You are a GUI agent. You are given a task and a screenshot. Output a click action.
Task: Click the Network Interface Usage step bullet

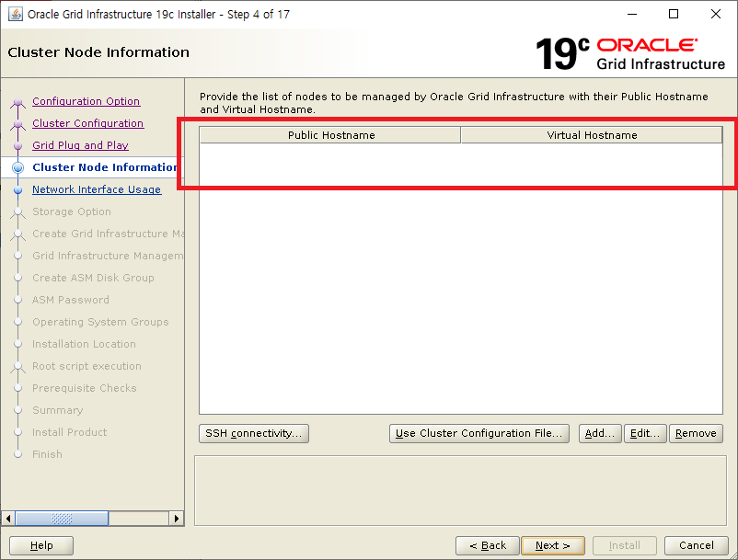pyautogui.click(x=17, y=190)
